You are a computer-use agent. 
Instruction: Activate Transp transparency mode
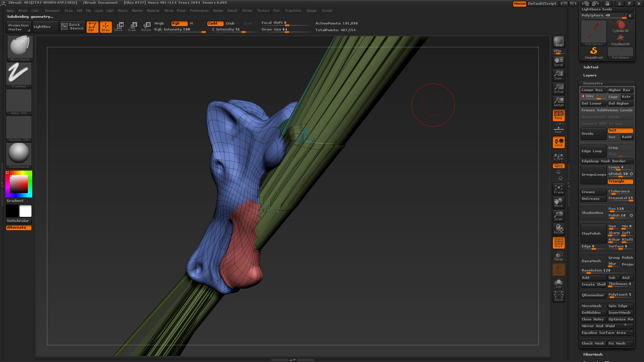pos(558,256)
